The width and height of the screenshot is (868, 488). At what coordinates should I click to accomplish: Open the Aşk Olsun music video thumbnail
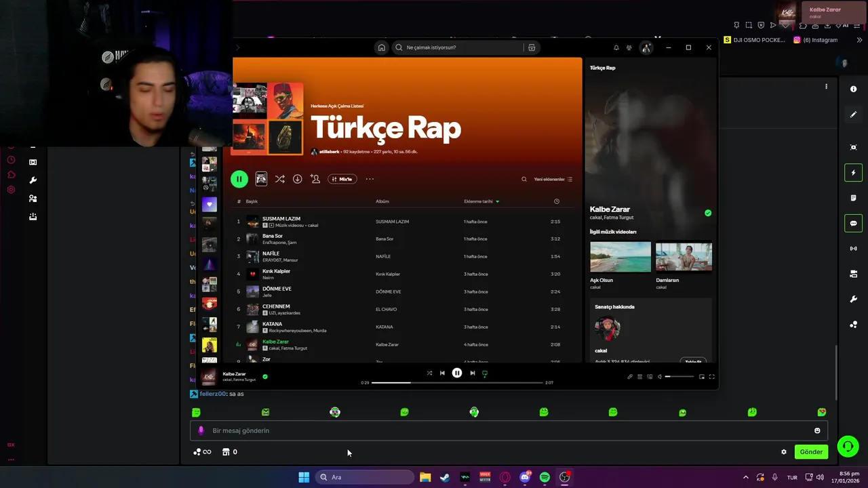tap(620, 257)
